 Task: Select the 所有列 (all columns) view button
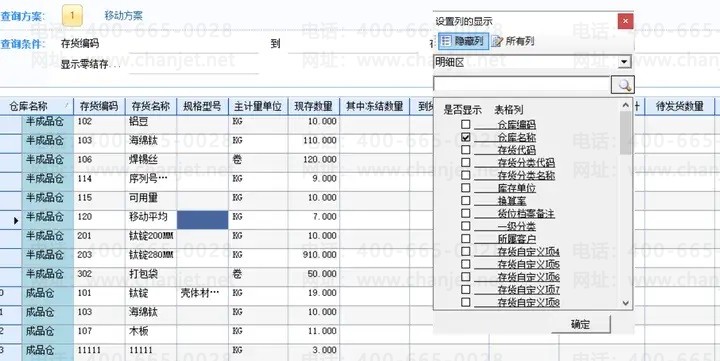513,41
